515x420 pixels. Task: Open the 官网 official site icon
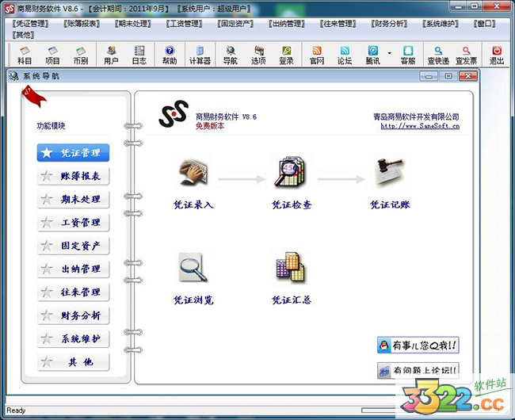coord(317,55)
